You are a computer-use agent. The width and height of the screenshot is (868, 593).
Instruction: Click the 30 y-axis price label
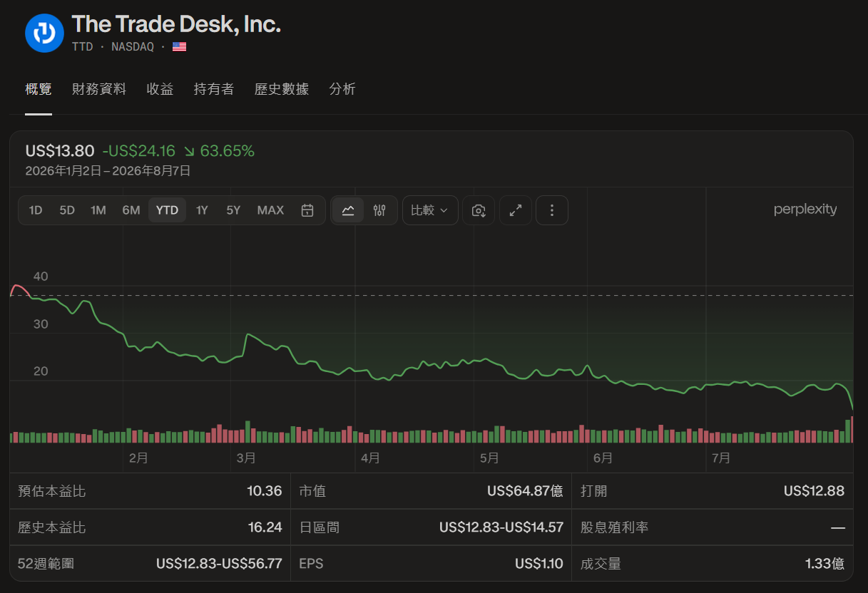click(41, 324)
